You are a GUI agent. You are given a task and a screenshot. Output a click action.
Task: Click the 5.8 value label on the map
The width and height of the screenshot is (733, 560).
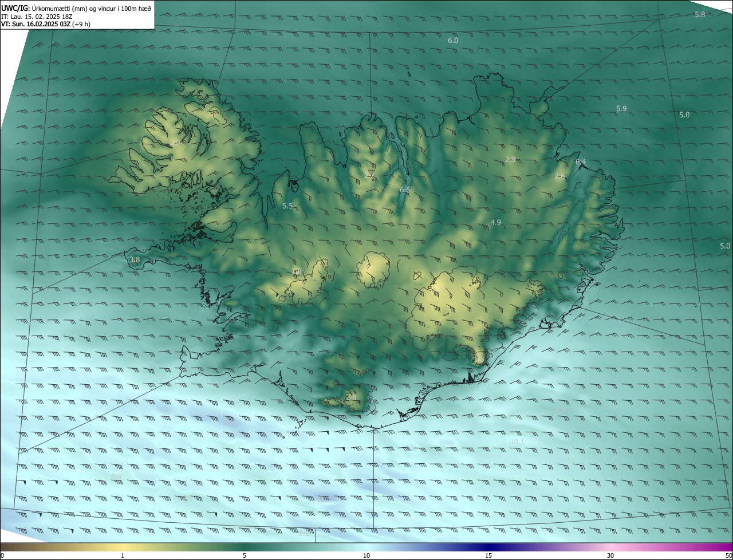[700, 14]
